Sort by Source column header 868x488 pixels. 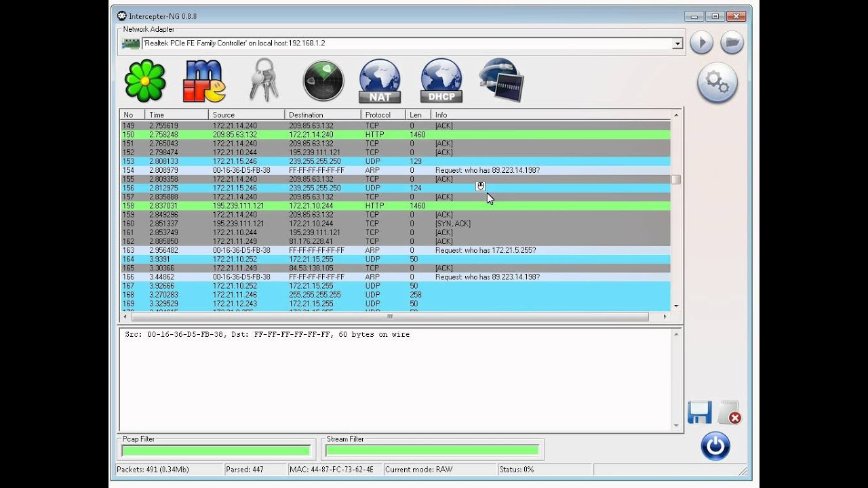(x=246, y=115)
